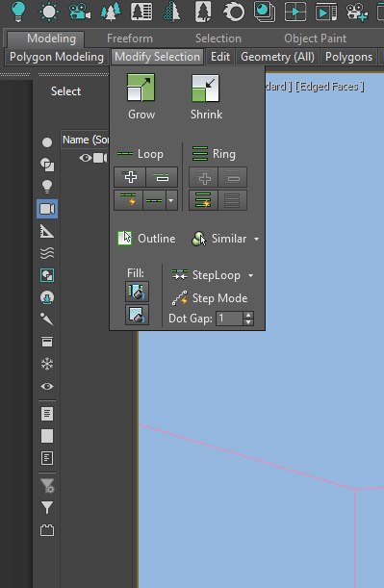384x588 pixels.
Task: Click the circular refresh arrow toolbar icon
Action: click(x=234, y=12)
